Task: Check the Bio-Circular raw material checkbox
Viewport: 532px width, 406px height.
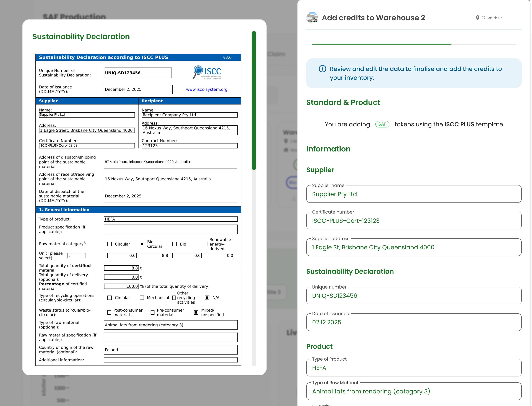Action: point(142,244)
